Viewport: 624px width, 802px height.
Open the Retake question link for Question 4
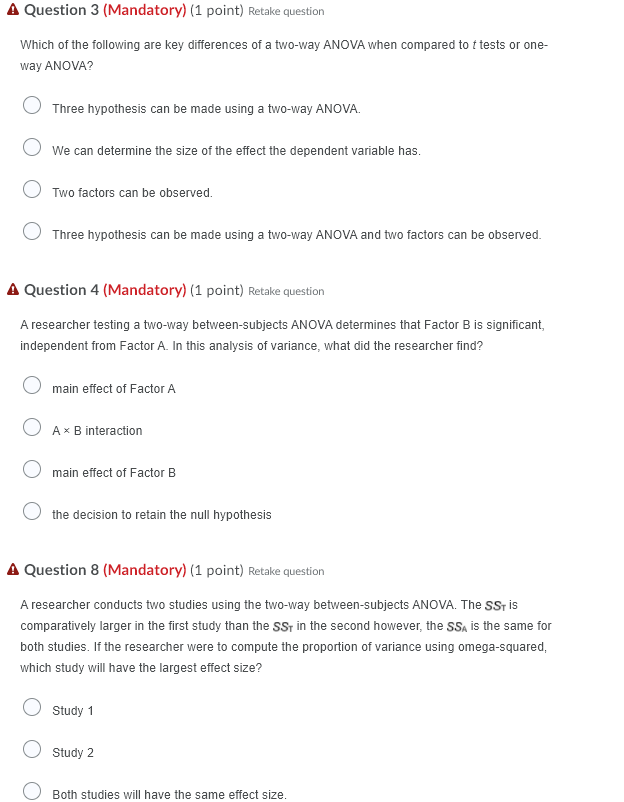(x=287, y=291)
